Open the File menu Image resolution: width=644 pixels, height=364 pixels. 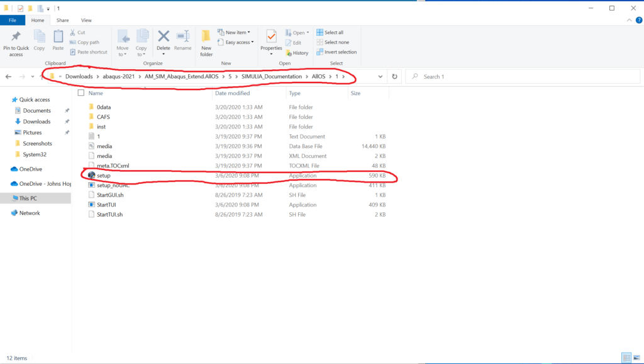coord(13,20)
